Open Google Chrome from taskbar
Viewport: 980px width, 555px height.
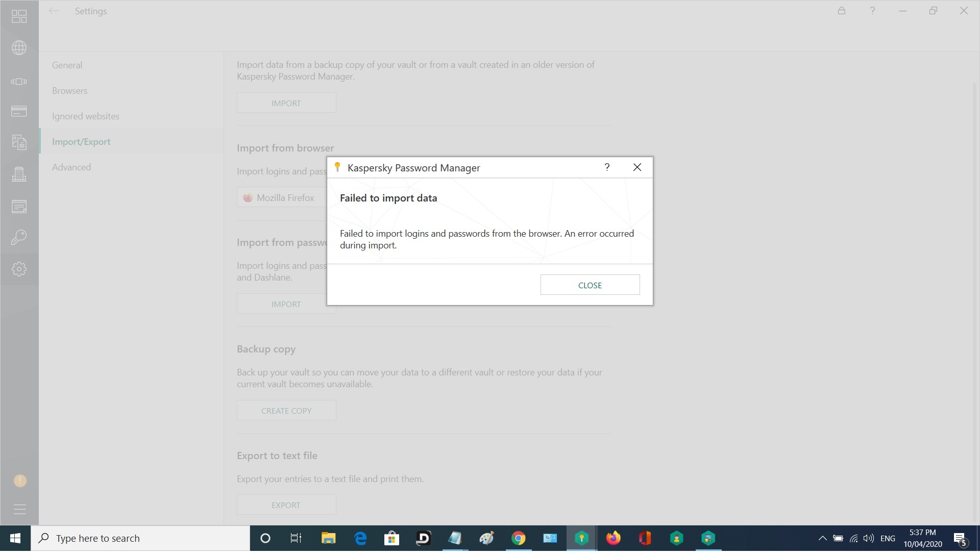[x=518, y=538]
